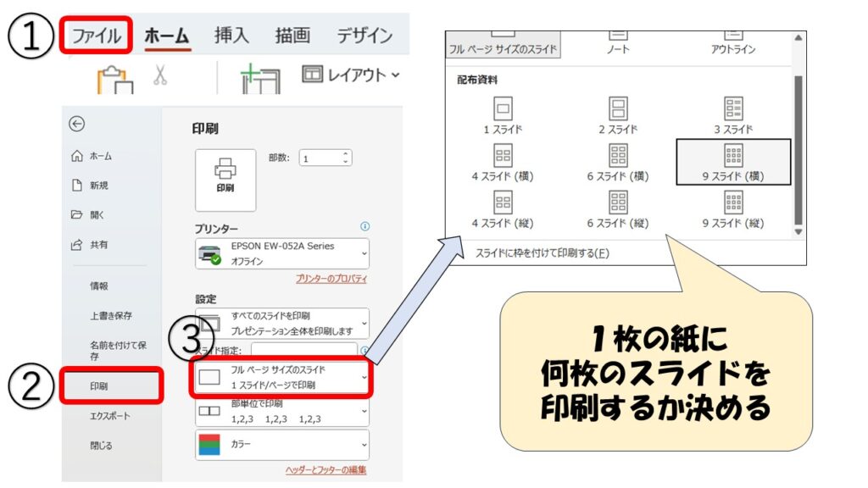The image size is (868, 488).
Task: Choose 4 スライド (横) handout layout
Action: coord(503,162)
